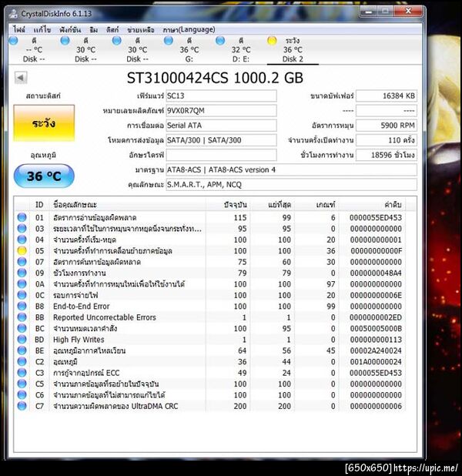
Task: Click the blue status dot of attribute BC
Action: pos(22,328)
